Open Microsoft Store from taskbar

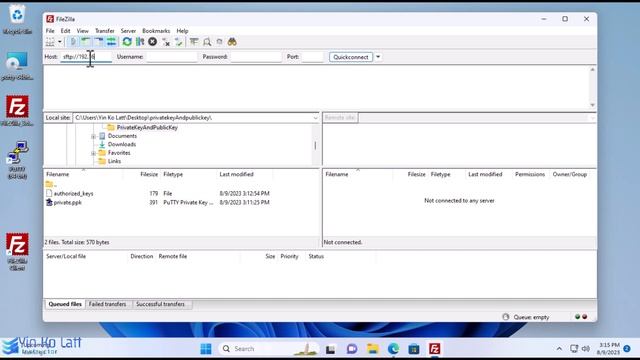(414, 349)
